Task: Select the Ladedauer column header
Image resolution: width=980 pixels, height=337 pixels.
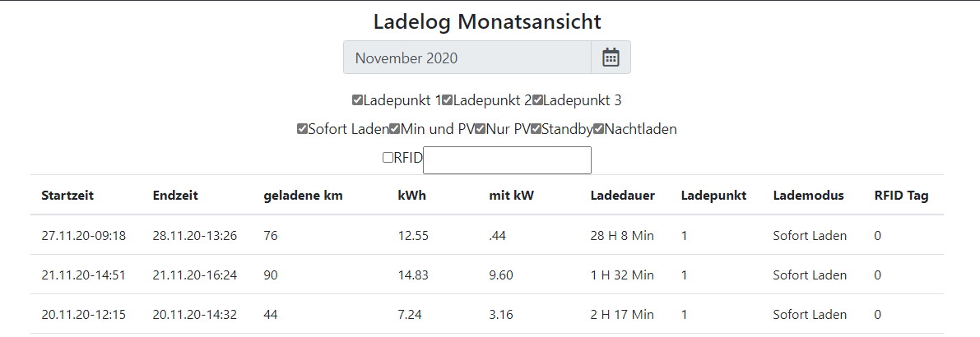Action: pyautogui.click(x=622, y=196)
